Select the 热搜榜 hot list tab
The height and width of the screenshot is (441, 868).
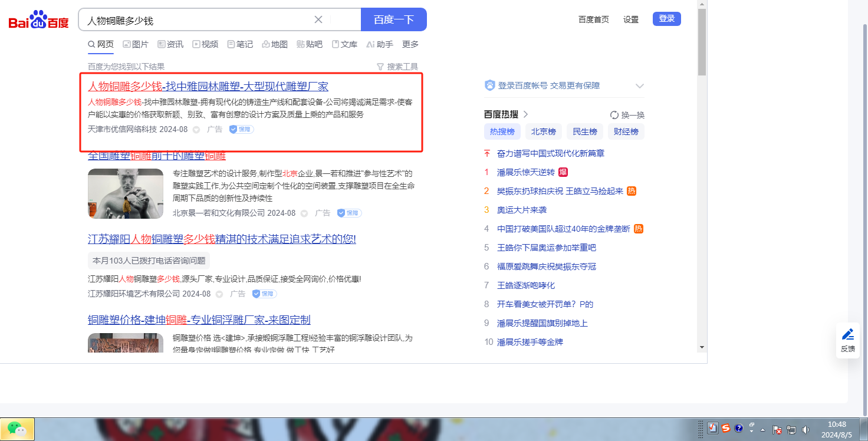pyautogui.click(x=502, y=131)
